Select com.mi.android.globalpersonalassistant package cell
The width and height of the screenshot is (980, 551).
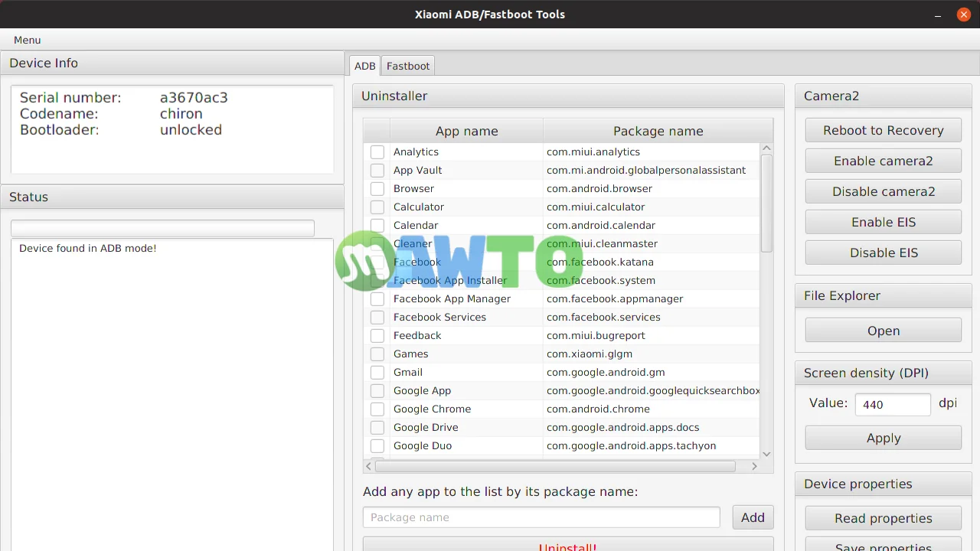[x=652, y=170]
